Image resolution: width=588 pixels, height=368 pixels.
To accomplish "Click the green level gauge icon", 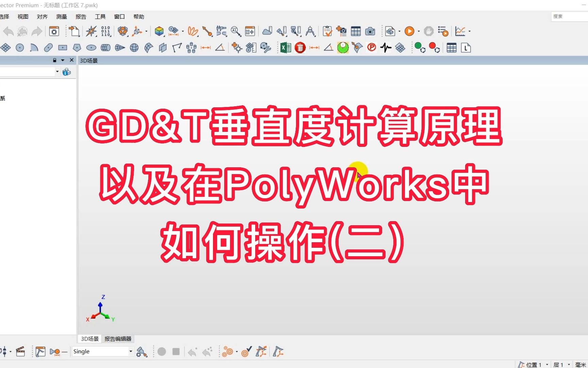I will coord(343,48).
